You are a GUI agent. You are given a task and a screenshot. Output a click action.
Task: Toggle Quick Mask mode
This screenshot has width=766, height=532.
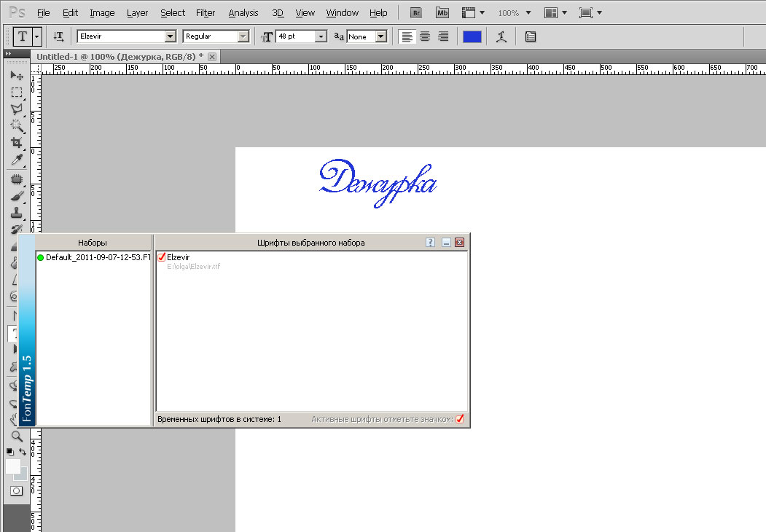(16, 490)
